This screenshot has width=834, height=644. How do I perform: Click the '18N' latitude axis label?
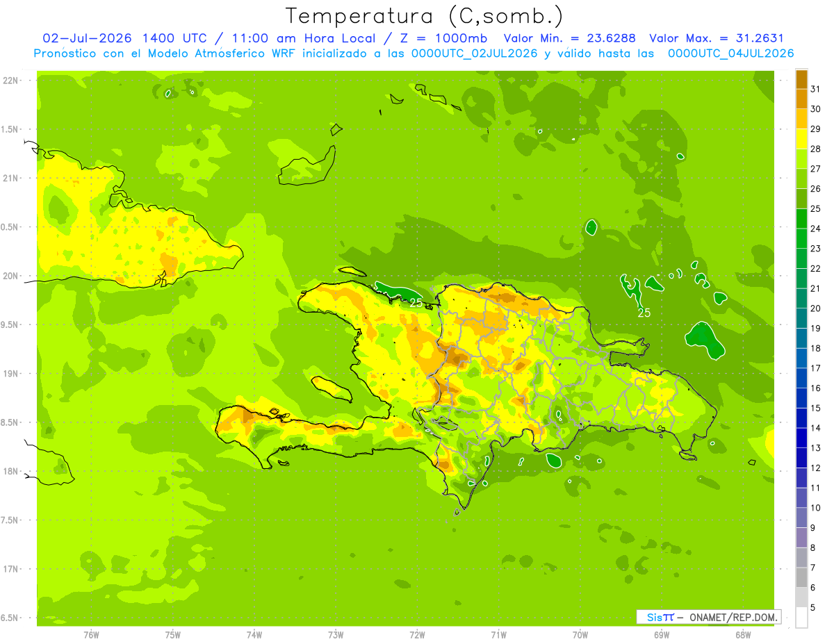(x=10, y=471)
